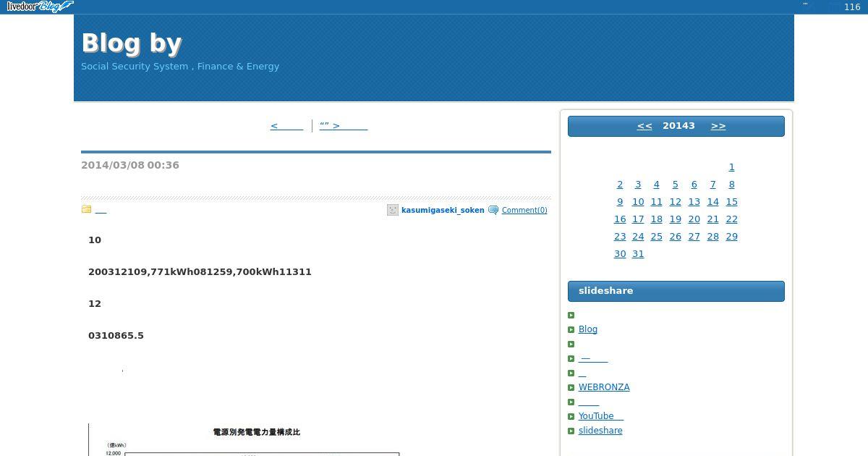868x456 pixels.
Task: Open Comment(0) link
Action: tap(524, 210)
